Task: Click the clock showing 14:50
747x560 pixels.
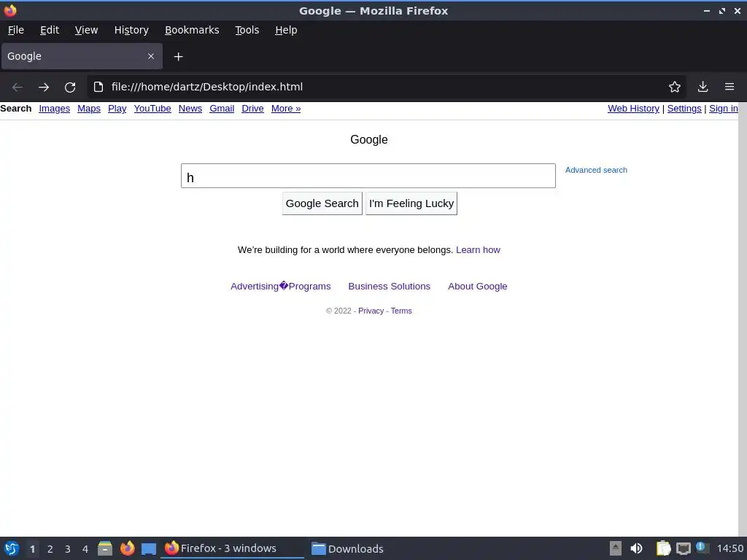Action: 729,548
